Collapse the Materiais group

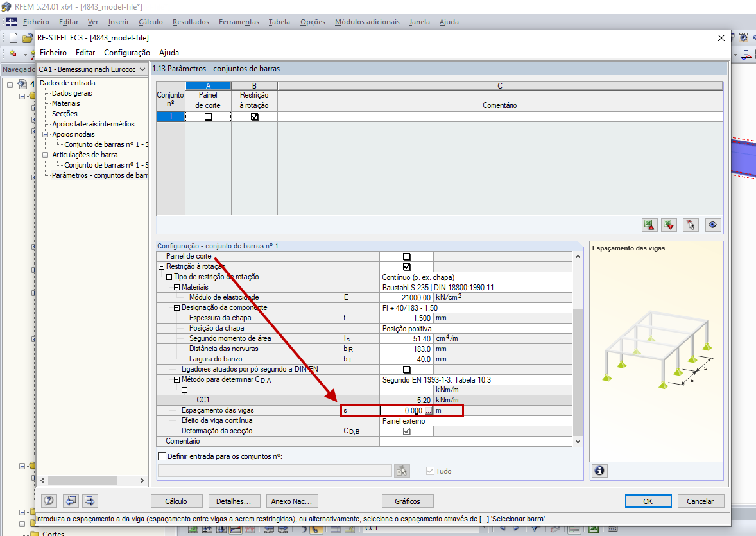[177, 287]
